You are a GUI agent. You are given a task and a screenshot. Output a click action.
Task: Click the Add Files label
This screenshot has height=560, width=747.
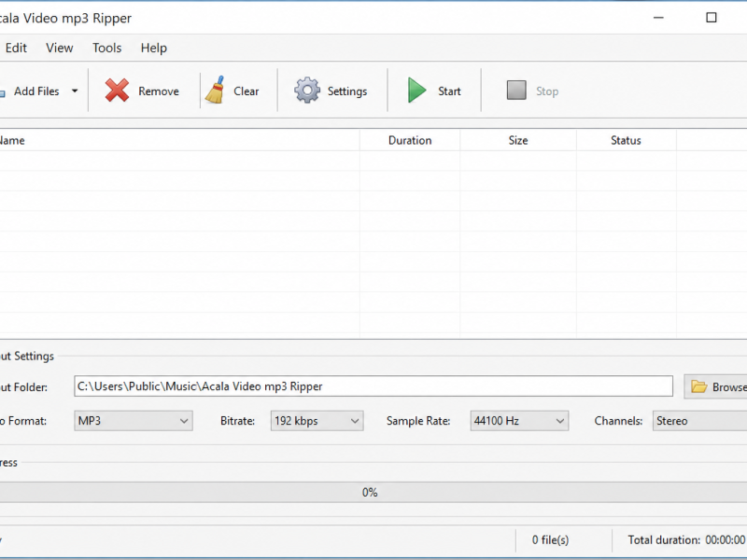point(36,91)
